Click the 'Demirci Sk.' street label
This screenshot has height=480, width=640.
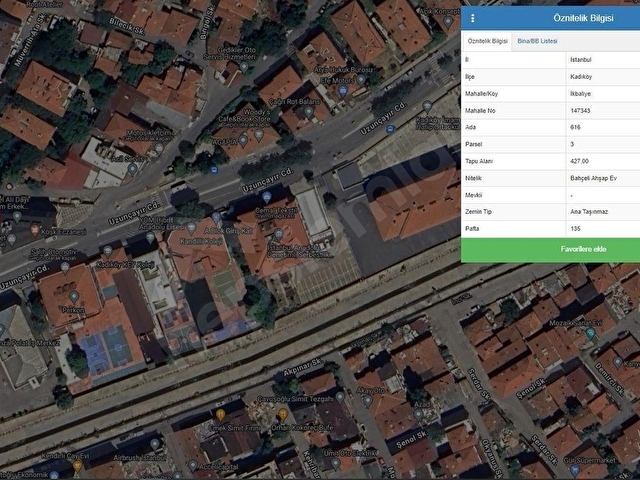point(609,378)
